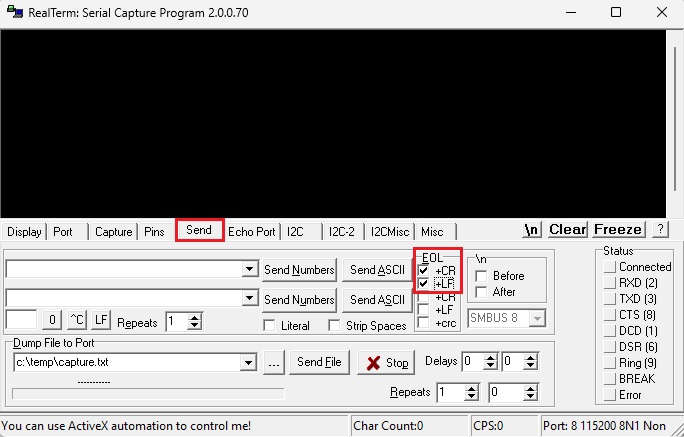The image size is (684, 437).
Task: Click the dump file progress bar
Action: tap(148, 394)
